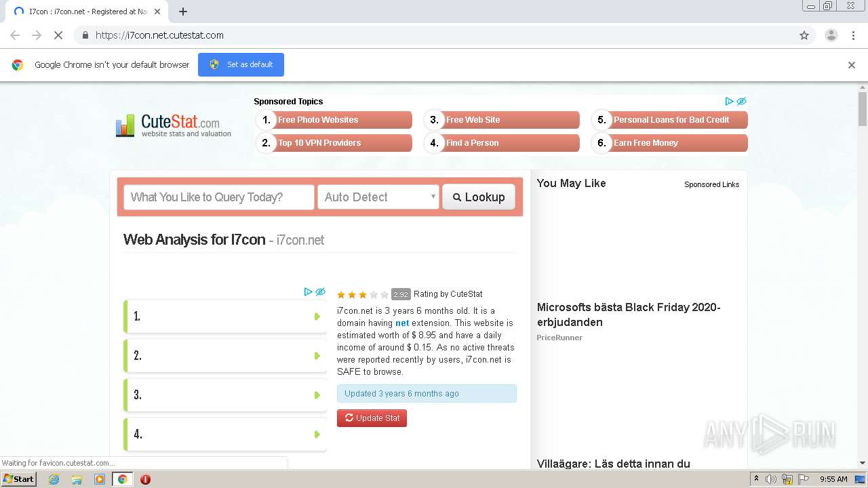Click the page vertical scrollbar
The width and height of the screenshot is (868, 488).
click(863, 108)
